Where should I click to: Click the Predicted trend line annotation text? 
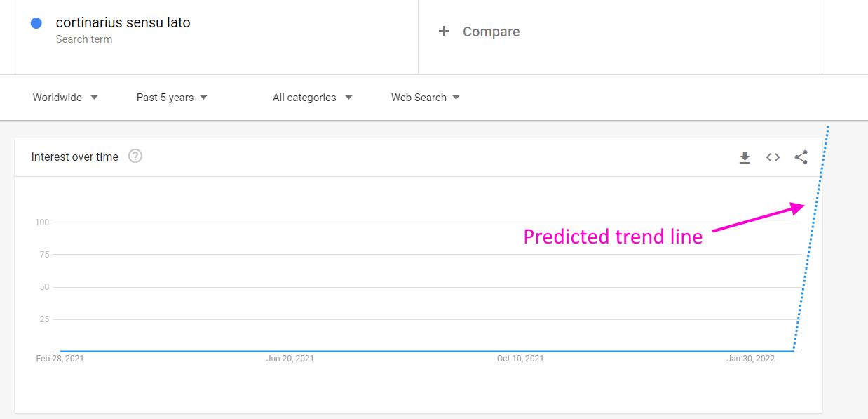613,237
